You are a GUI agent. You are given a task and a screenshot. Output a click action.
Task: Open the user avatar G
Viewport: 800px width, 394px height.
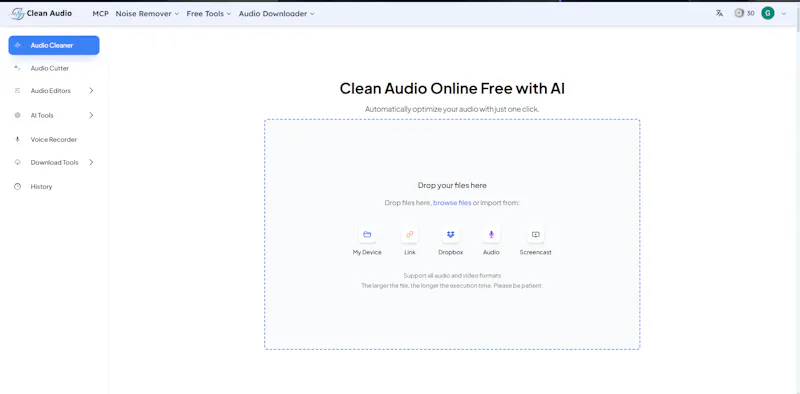tap(767, 13)
